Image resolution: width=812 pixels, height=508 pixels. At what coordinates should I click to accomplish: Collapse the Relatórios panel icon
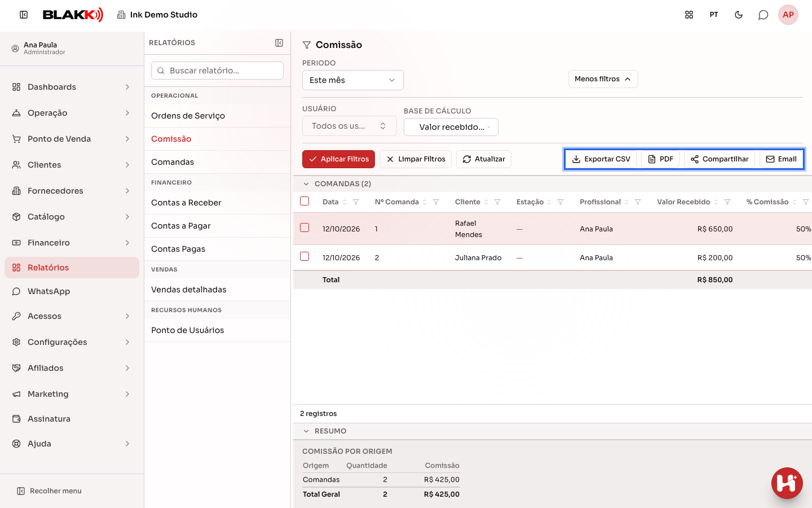coord(279,43)
